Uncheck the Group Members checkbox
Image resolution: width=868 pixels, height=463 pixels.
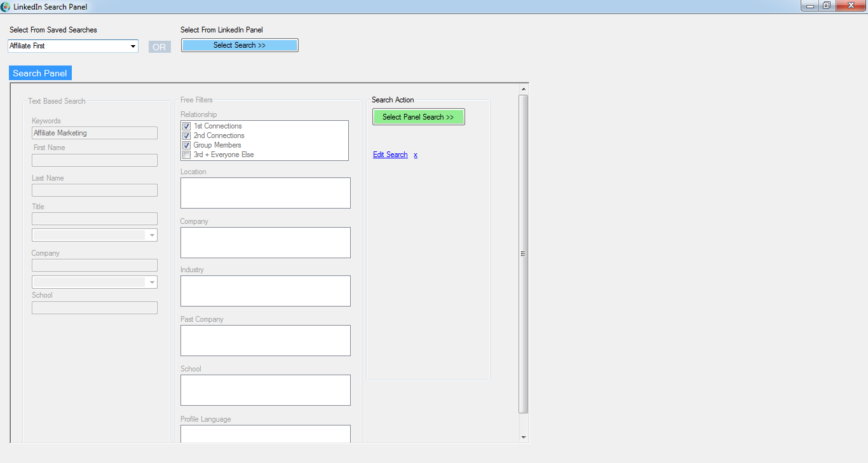187,145
